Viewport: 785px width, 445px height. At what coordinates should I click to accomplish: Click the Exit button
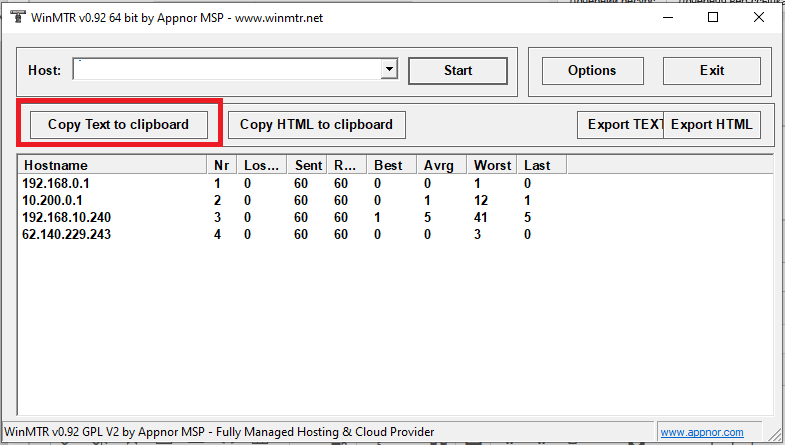[x=712, y=71]
